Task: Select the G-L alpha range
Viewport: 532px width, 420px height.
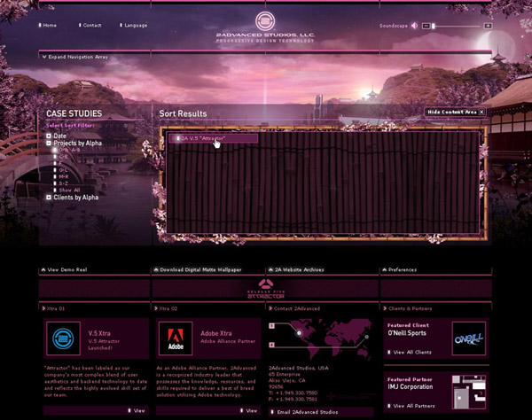Action: tap(61, 170)
